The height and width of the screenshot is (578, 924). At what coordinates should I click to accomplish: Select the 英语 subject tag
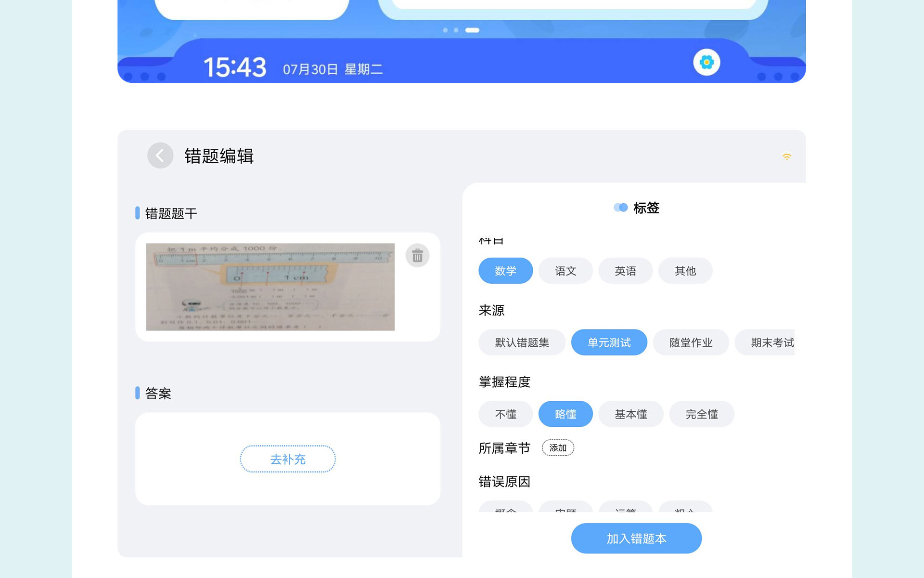pyautogui.click(x=625, y=271)
